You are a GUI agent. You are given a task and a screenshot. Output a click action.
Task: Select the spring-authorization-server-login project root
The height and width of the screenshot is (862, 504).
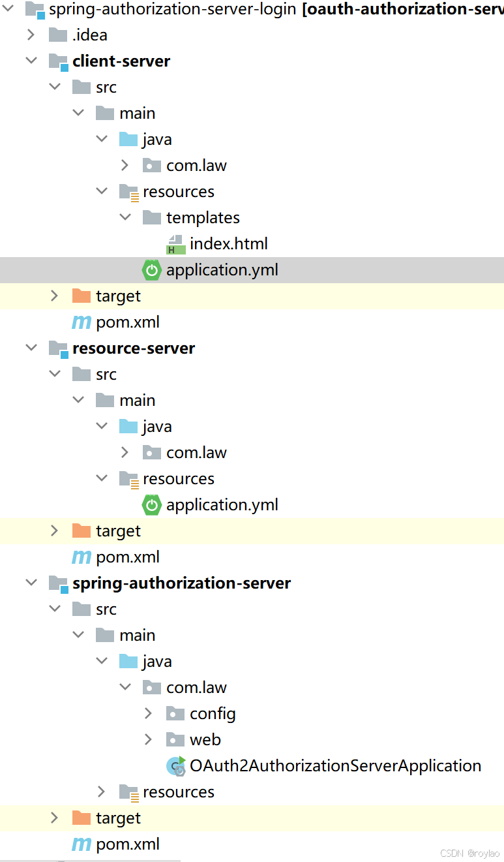coord(172,9)
